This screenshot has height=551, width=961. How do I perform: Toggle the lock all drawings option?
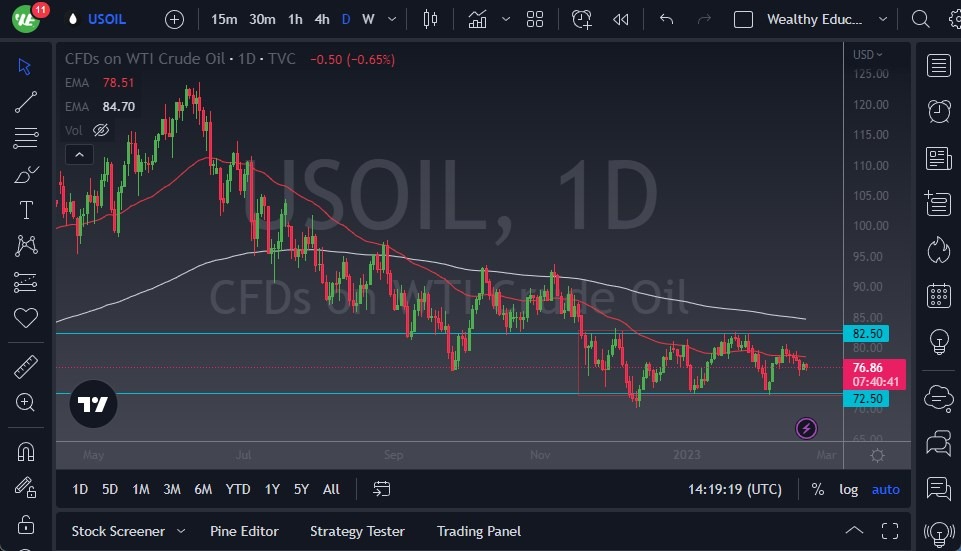(x=26, y=524)
